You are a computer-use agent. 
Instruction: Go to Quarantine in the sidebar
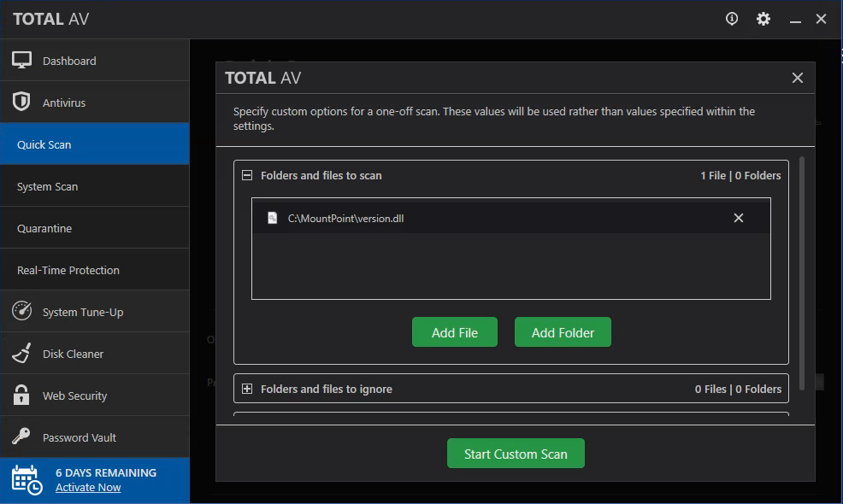(x=95, y=228)
